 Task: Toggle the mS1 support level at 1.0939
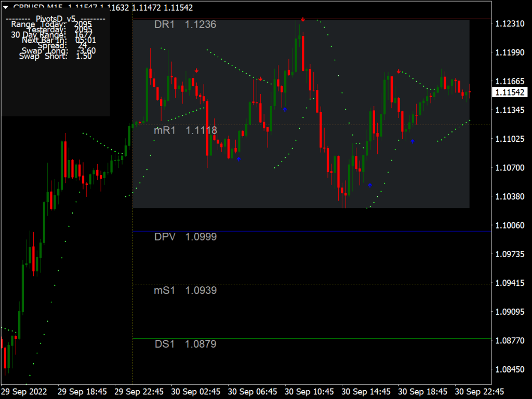click(164, 290)
